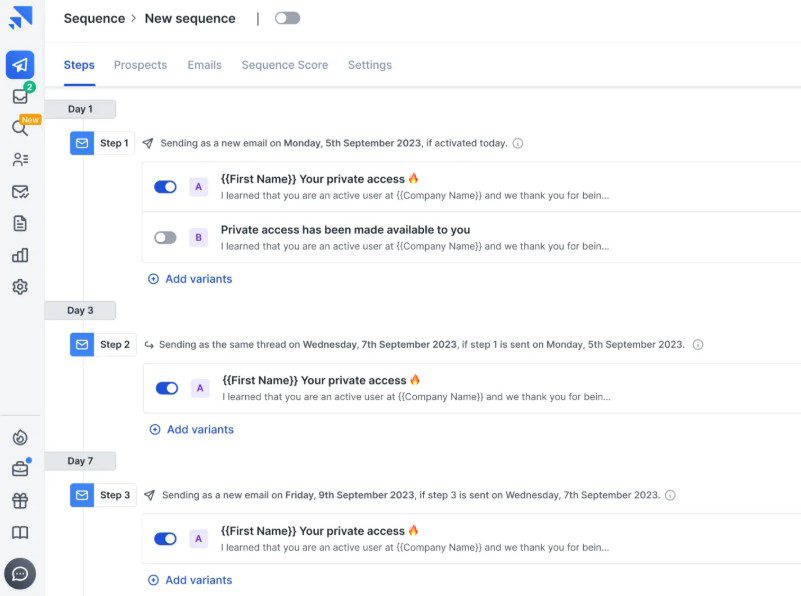Switch to the Prospects tab
The image size is (801, 596).
(x=140, y=65)
